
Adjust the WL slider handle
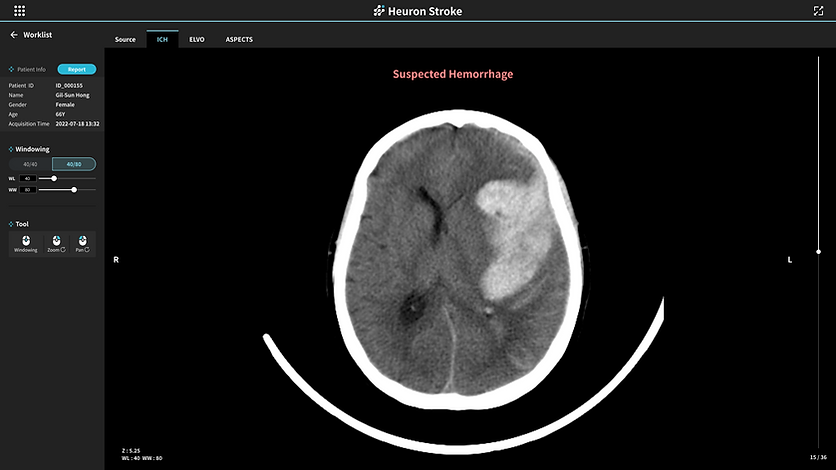pos(54,179)
